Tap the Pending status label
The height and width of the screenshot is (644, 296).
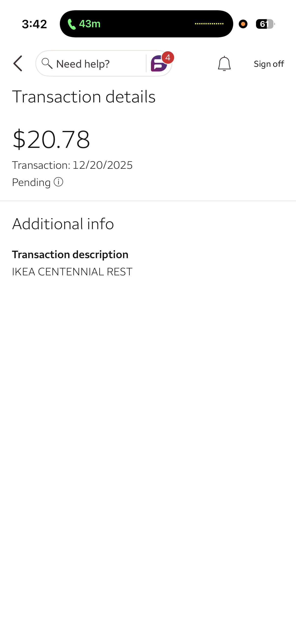tap(31, 182)
